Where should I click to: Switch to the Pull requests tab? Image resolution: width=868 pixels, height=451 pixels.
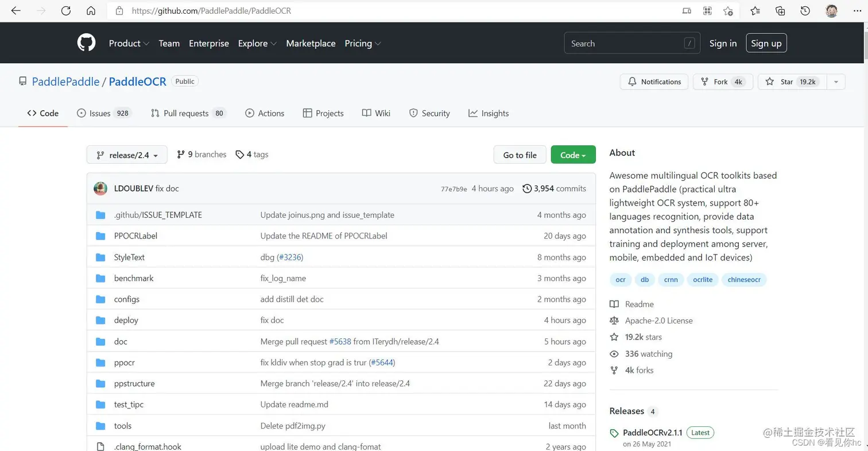[188, 113]
